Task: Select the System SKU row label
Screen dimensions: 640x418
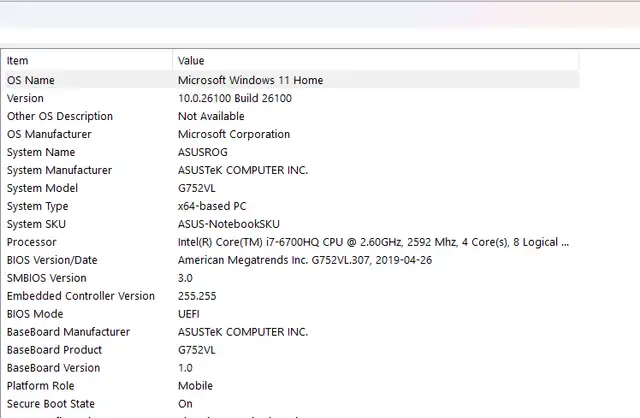Action: pyautogui.click(x=36, y=224)
